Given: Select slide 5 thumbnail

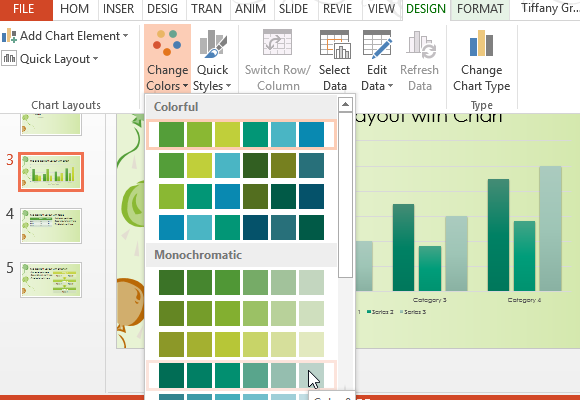Looking at the screenshot, I should point(51,280).
